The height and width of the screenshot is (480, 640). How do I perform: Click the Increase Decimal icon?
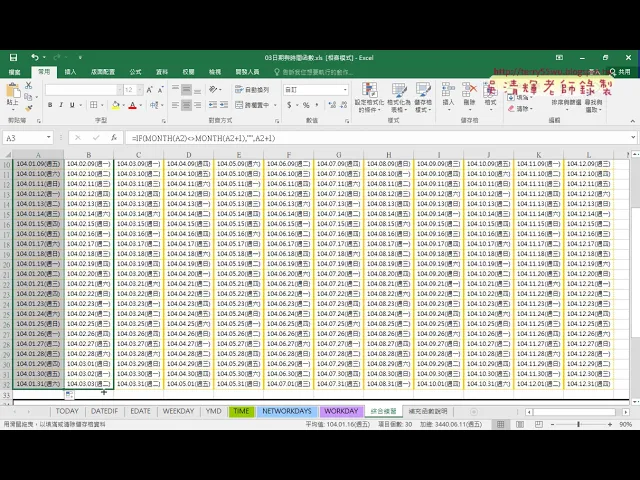pyautogui.click(x=332, y=105)
